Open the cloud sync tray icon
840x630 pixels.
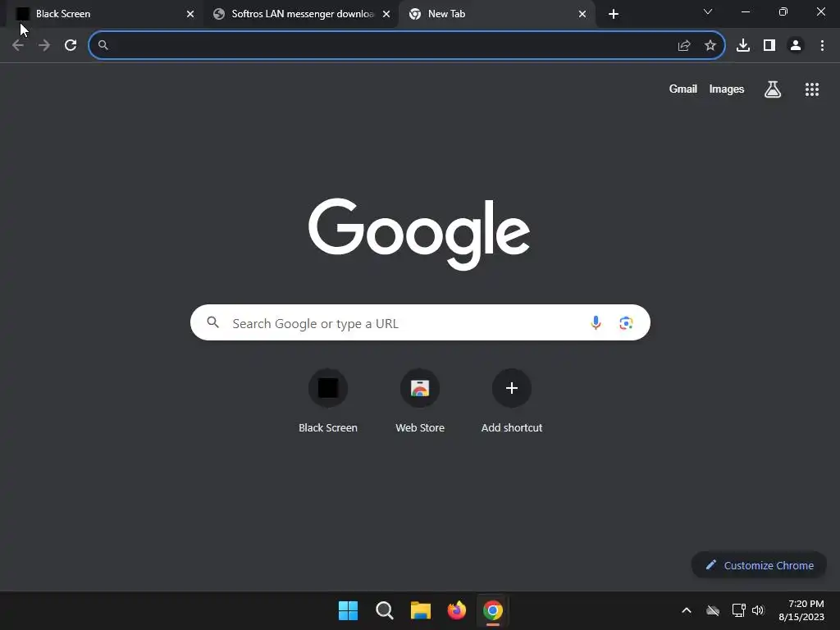[713, 610]
